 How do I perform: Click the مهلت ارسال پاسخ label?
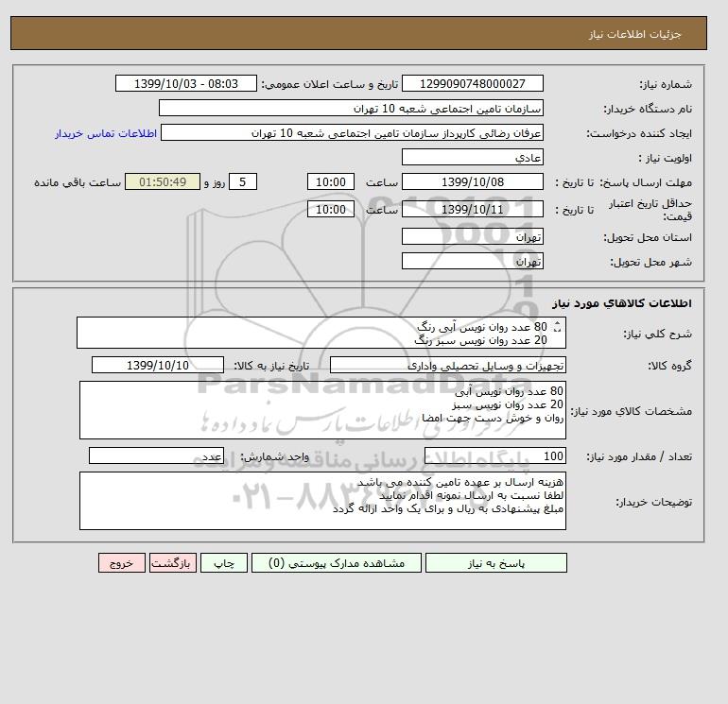tap(646, 182)
